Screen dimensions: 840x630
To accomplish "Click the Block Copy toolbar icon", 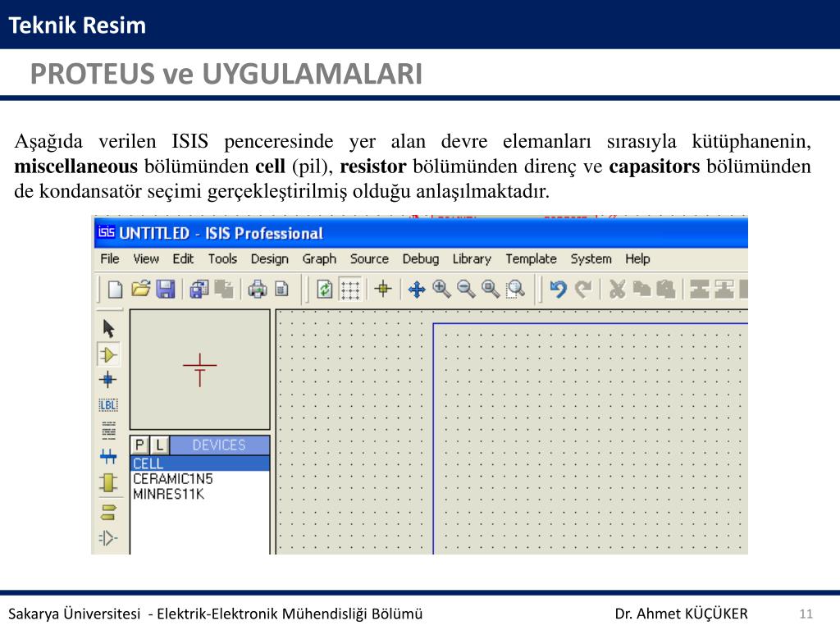I will coord(700,290).
